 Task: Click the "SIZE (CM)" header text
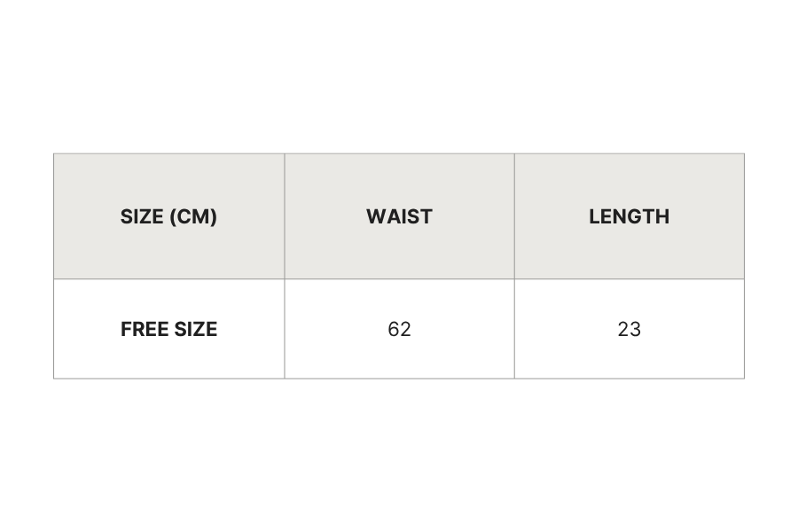click(168, 216)
